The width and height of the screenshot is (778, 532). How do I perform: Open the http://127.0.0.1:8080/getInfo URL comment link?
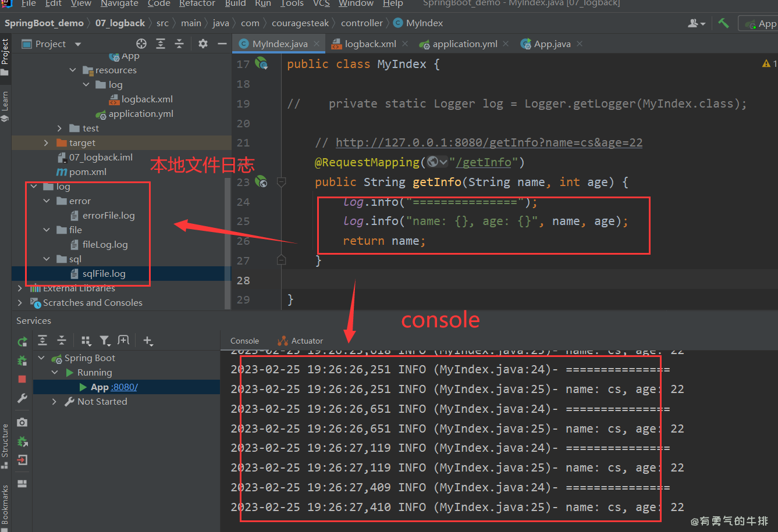tap(489, 142)
